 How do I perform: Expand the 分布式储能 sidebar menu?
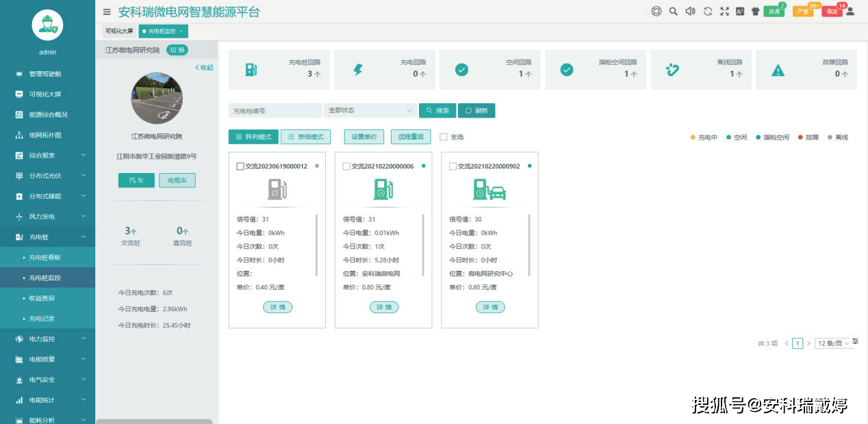47,196
